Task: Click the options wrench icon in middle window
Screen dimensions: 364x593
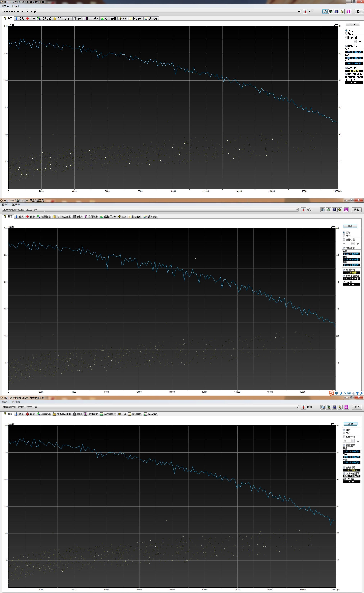Action: coord(340,210)
